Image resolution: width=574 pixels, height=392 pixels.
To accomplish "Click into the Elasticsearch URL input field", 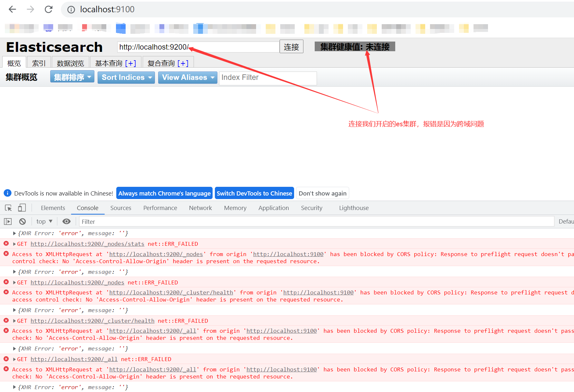I will tap(198, 47).
